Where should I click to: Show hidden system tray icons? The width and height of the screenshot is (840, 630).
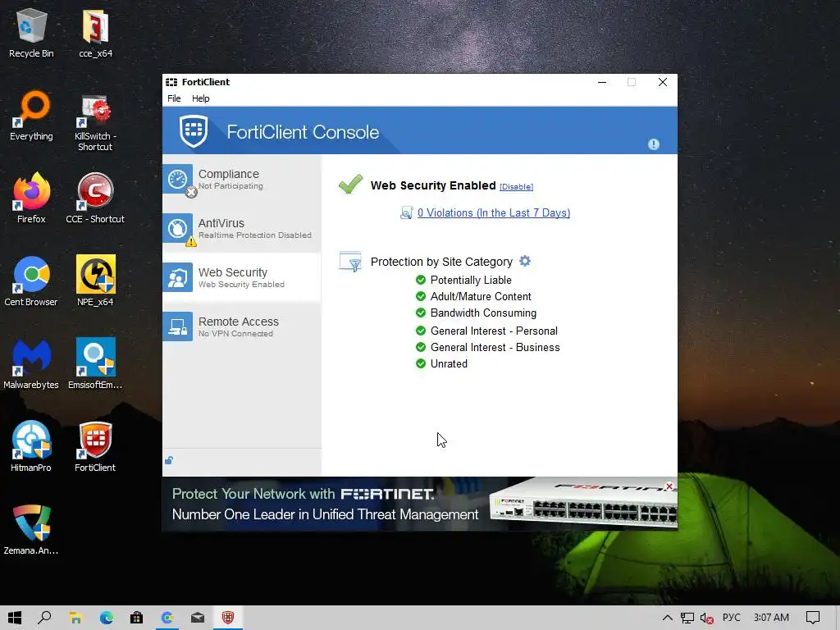point(668,618)
